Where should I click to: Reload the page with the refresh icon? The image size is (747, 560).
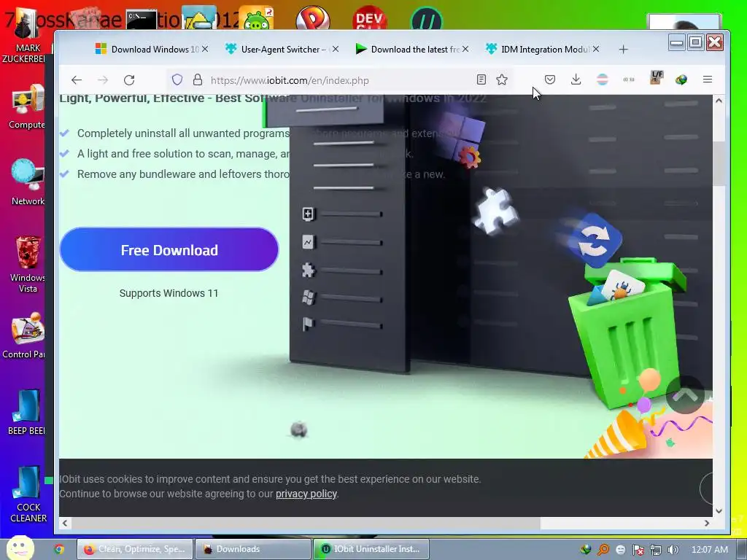tap(129, 80)
